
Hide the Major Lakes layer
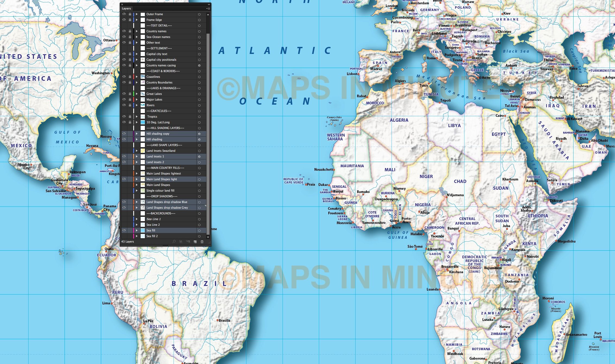pyautogui.click(x=124, y=99)
